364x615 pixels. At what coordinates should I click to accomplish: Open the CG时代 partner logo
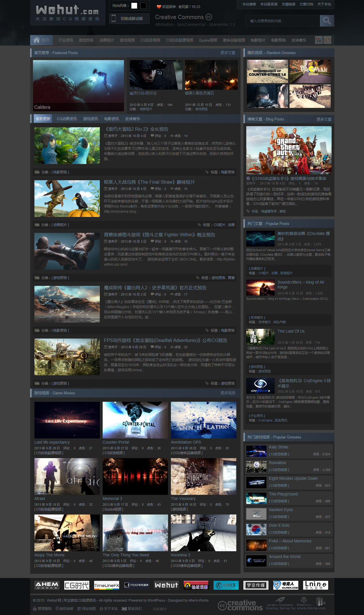77,585
